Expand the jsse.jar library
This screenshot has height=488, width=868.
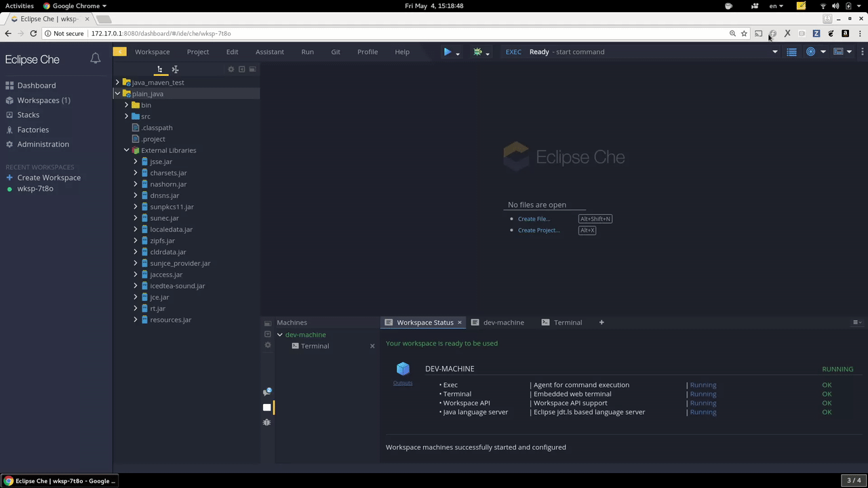pos(135,161)
